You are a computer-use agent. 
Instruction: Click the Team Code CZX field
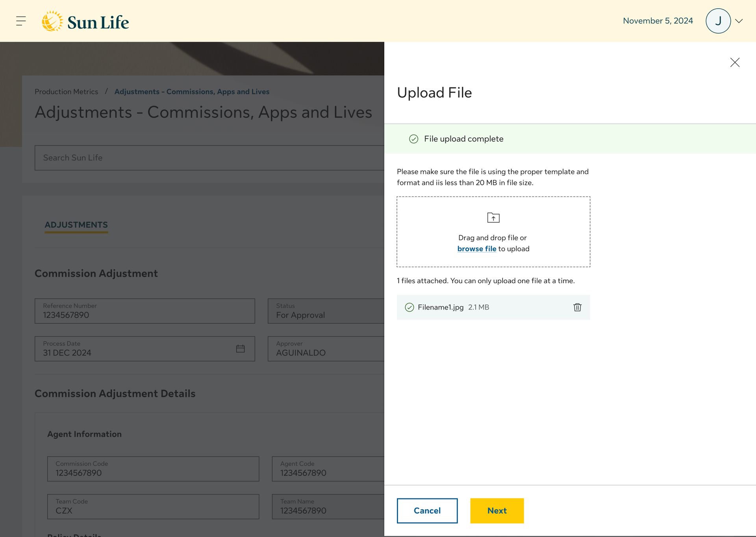point(153,507)
